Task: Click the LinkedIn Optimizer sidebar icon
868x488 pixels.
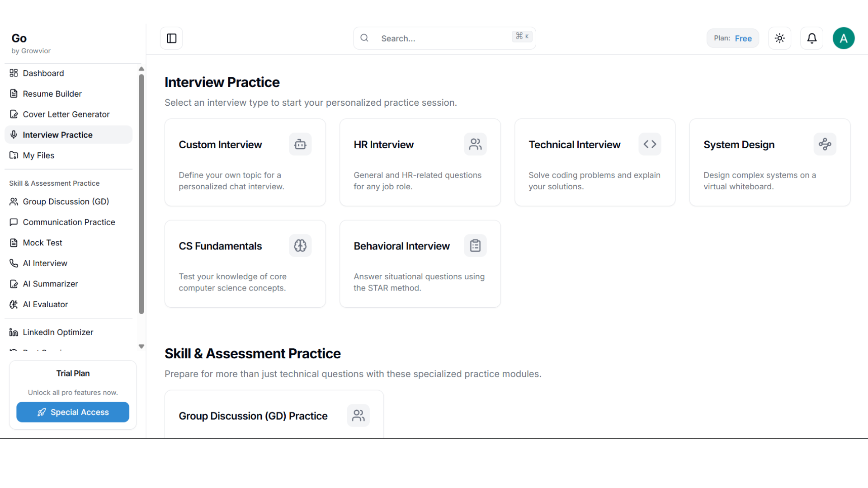Action: pos(13,332)
